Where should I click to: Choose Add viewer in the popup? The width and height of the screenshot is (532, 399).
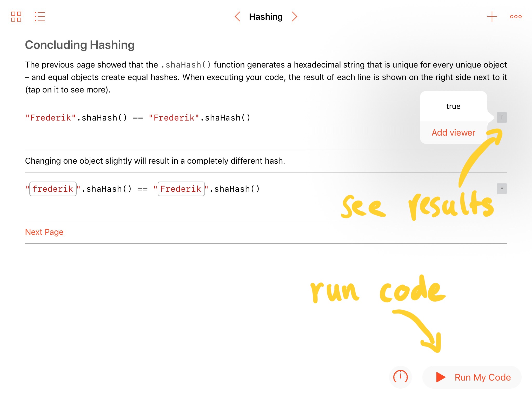click(x=453, y=133)
